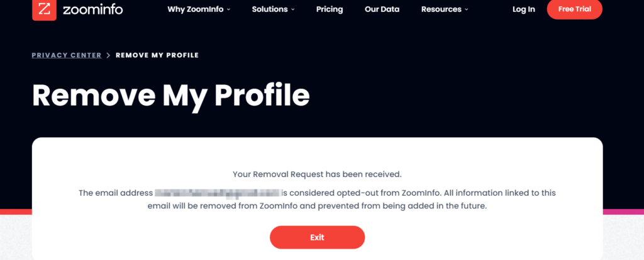The height and width of the screenshot is (260, 644).
Task: Click the chevron beside Why ZoomInfo
Action: click(x=228, y=9)
